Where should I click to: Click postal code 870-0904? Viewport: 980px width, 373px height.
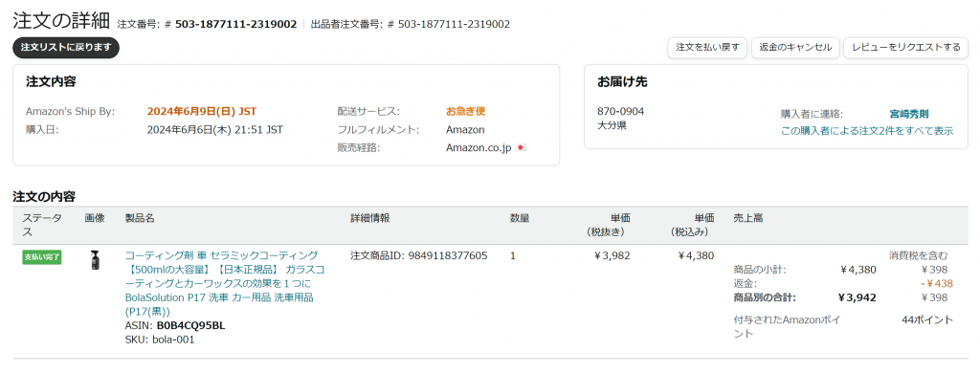[620, 112]
